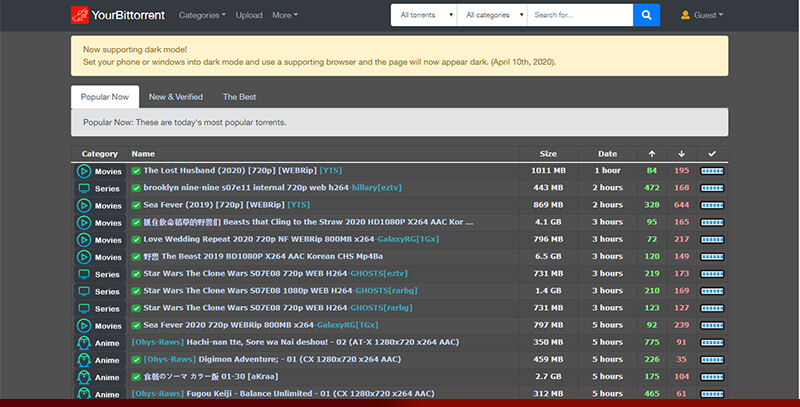
Task: Select the Popular Now tab
Action: (x=105, y=97)
